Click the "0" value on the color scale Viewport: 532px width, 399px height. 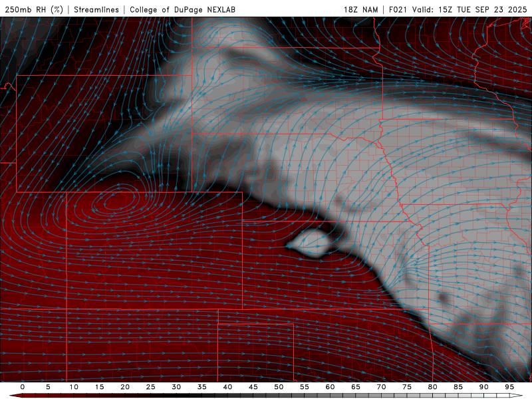(23, 387)
